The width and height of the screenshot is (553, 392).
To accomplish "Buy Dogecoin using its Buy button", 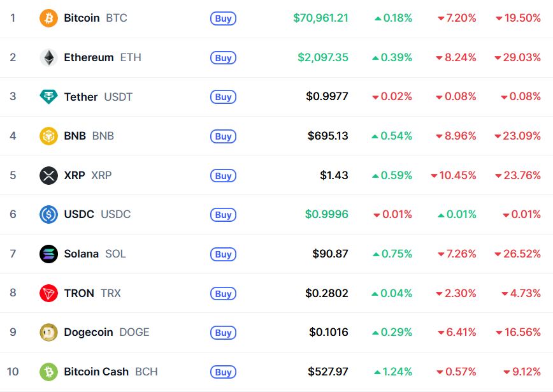I will coord(223,333).
